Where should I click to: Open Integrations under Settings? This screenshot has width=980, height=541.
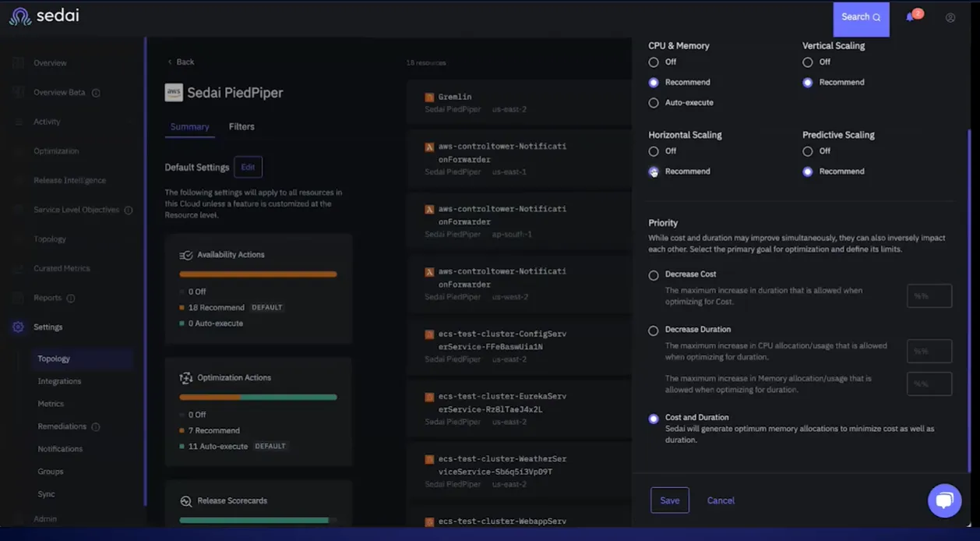[x=59, y=382]
